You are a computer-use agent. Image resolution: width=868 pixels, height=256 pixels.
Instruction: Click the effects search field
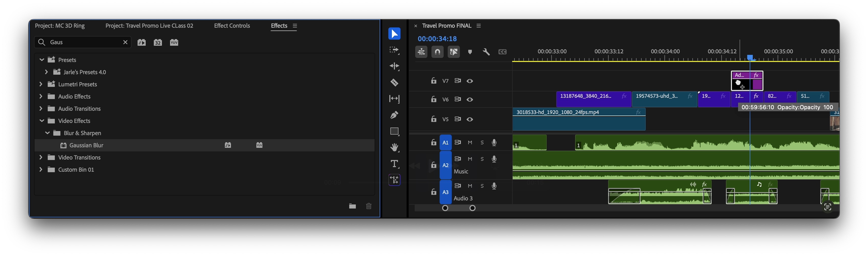click(x=82, y=42)
